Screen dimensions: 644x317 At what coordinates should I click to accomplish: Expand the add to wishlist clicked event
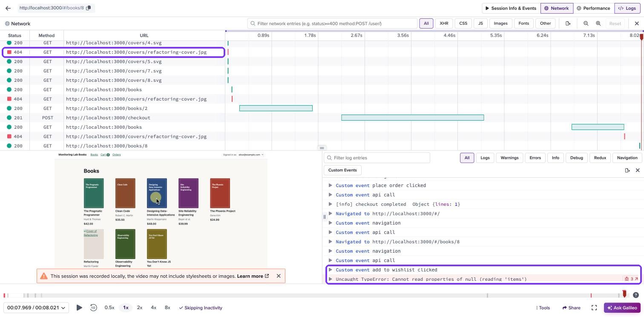coord(330,270)
